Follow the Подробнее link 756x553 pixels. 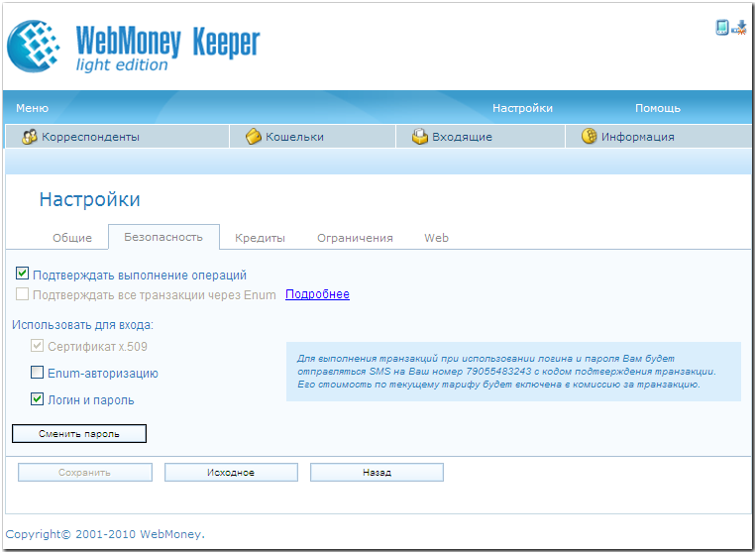click(x=317, y=294)
